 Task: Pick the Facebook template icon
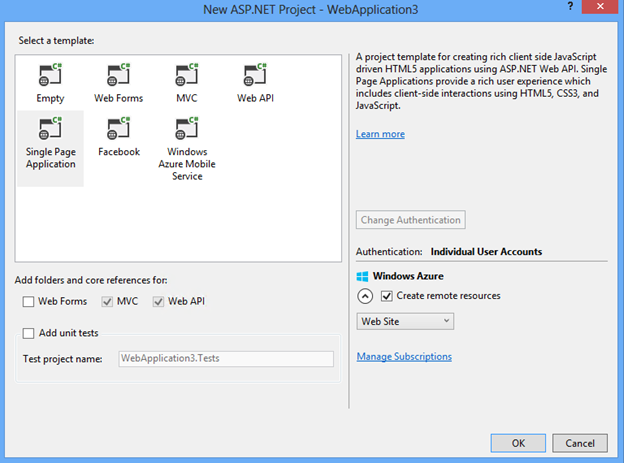click(119, 129)
